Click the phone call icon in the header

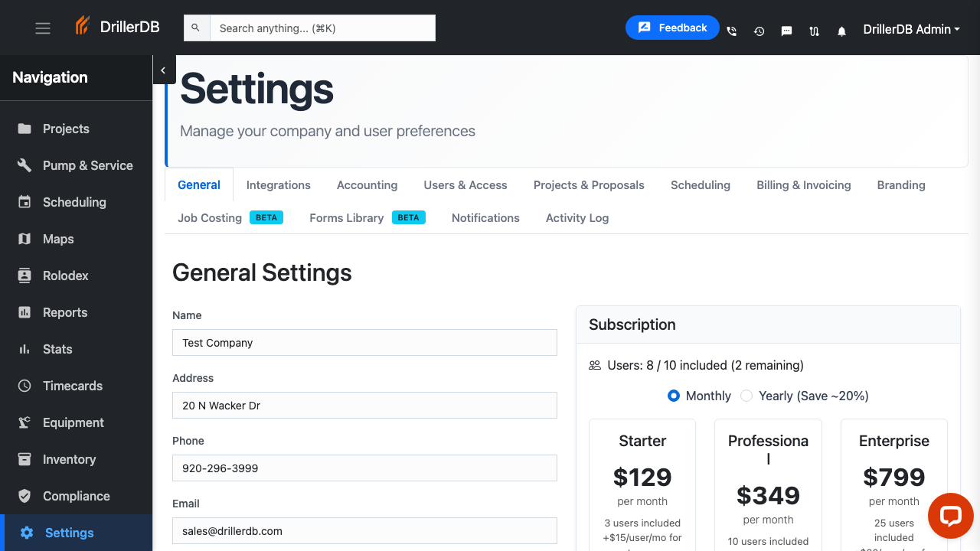(x=731, y=31)
